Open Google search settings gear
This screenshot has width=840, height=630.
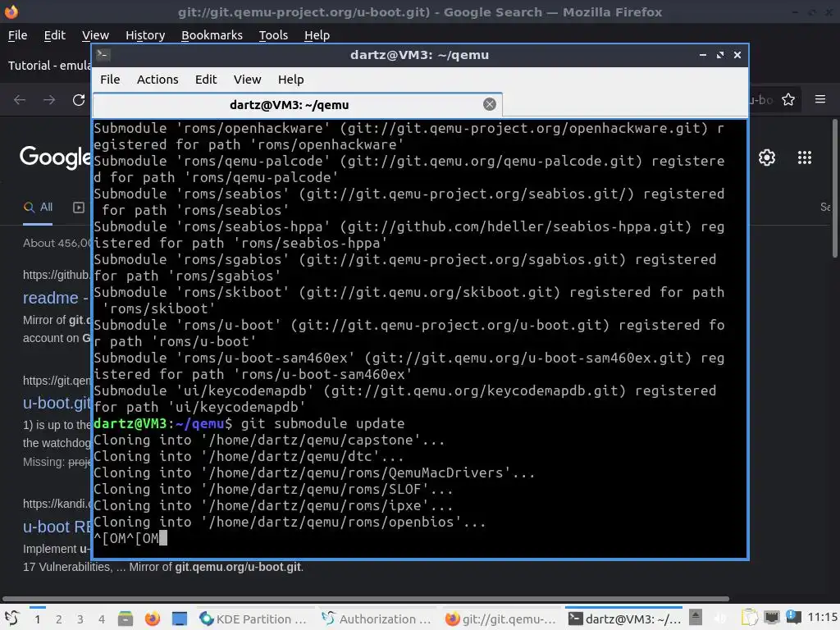(767, 157)
